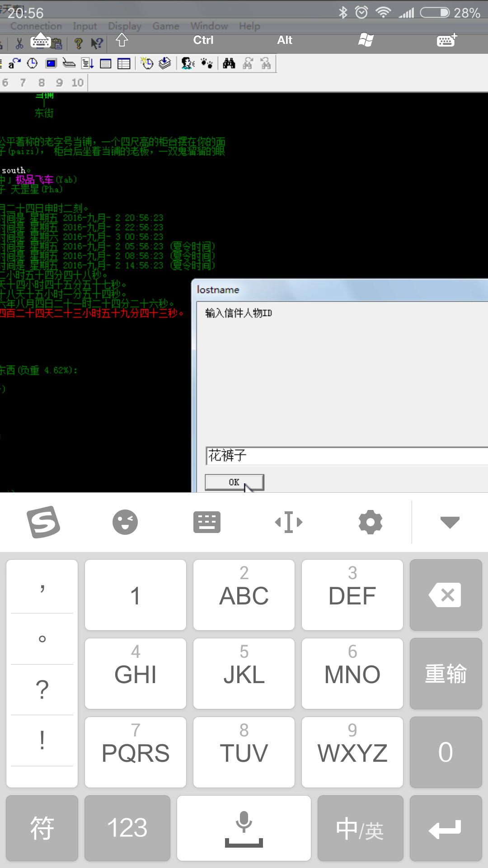Viewport: 488px width, 868px height.
Task: Click the stacked pages download icon
Action: 165,63
